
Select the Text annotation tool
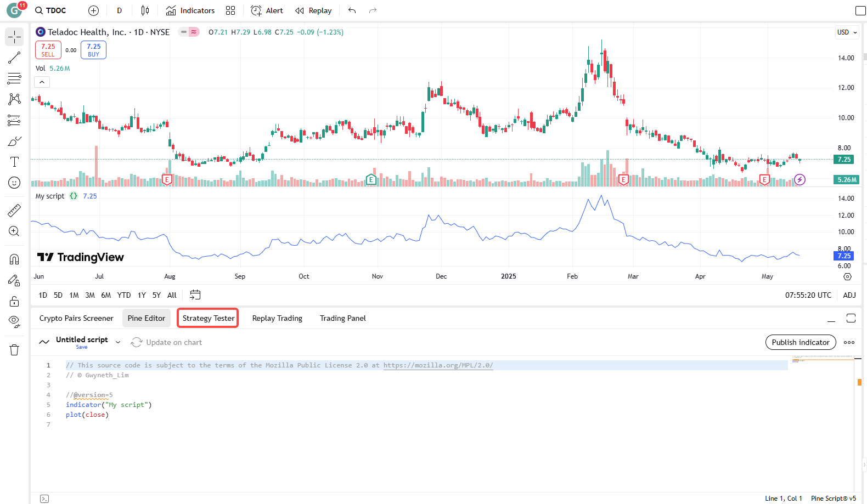14,162
